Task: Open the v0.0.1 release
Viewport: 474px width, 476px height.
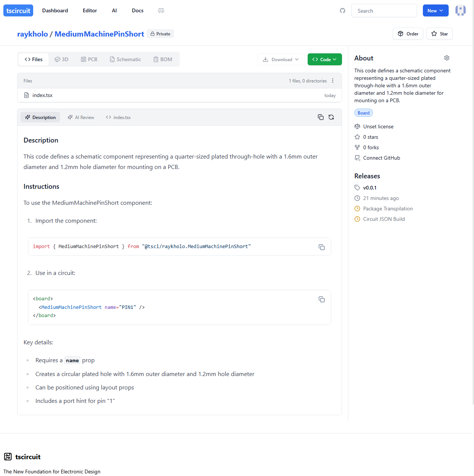Action: pos(370,188)
